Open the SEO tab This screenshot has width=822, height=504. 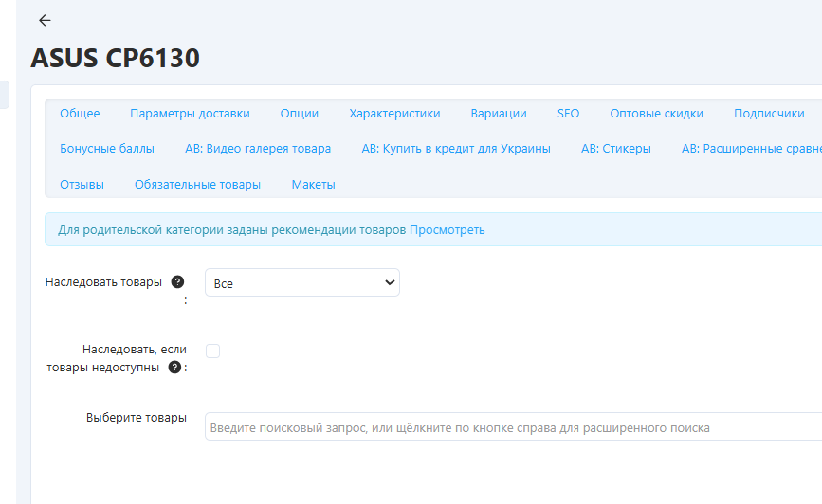coord(568,114)
